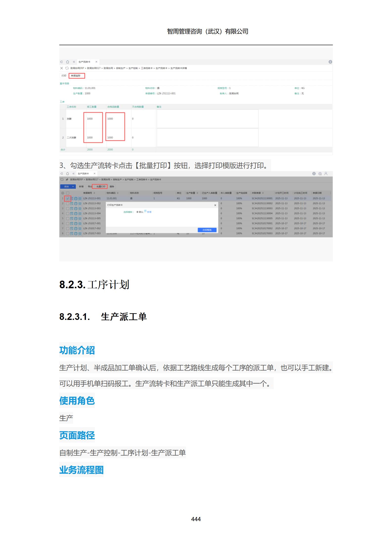Click the blue 打印预览 button
Image resolution: width=392 pixels, height=555 pixels.
pos(207,230)
